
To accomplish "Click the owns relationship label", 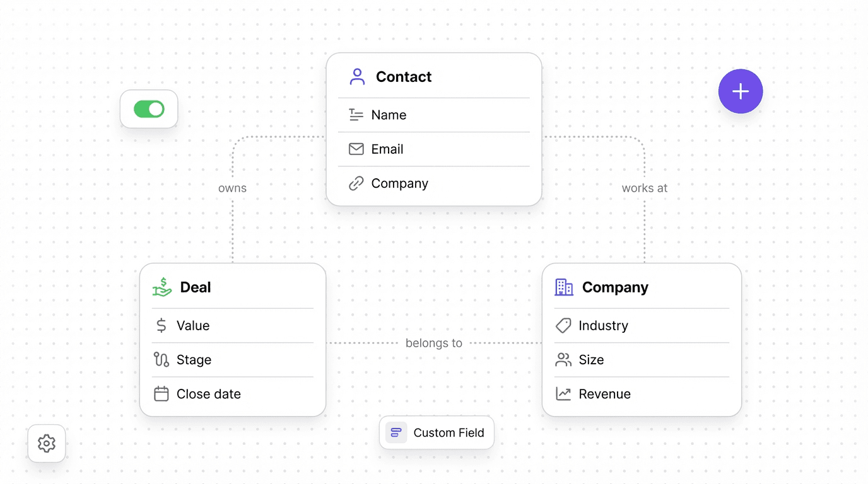I will click(232, 188).
